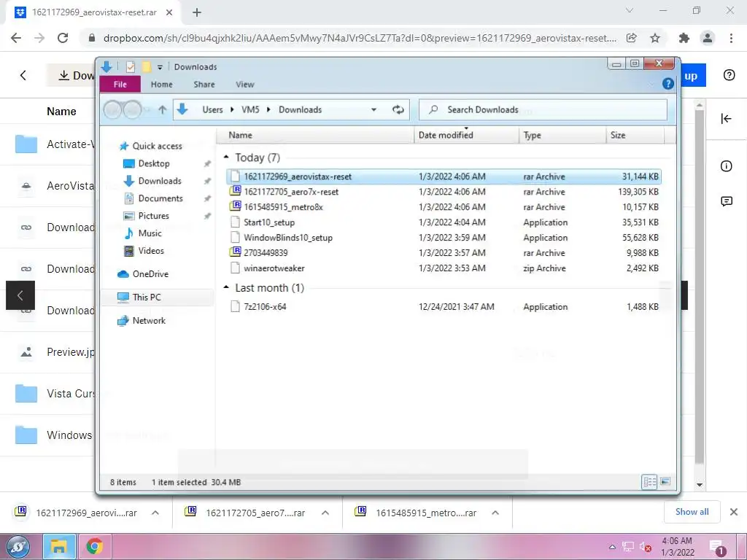Viewport: 747px width, 560px height.
Task: Select Downloads in navigation pane
Action: tap(160, 181)
